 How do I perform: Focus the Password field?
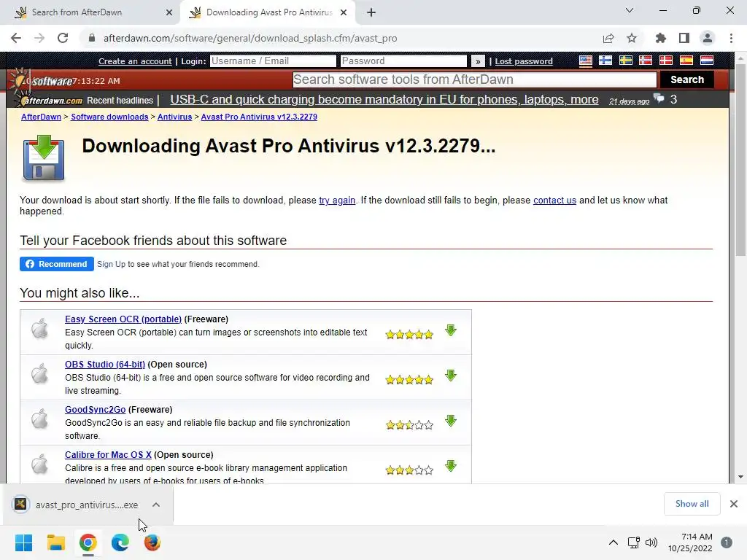(403, 61)
